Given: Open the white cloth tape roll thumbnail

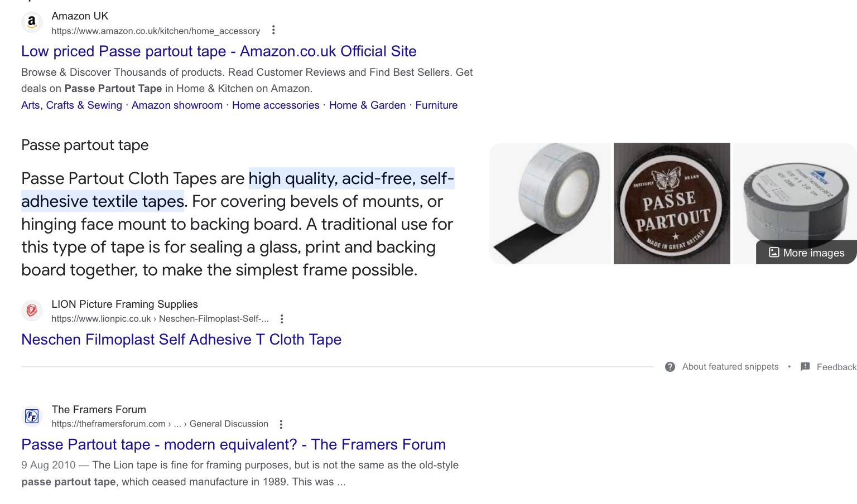Looking at the screenshot, I should tap(550, 203).
